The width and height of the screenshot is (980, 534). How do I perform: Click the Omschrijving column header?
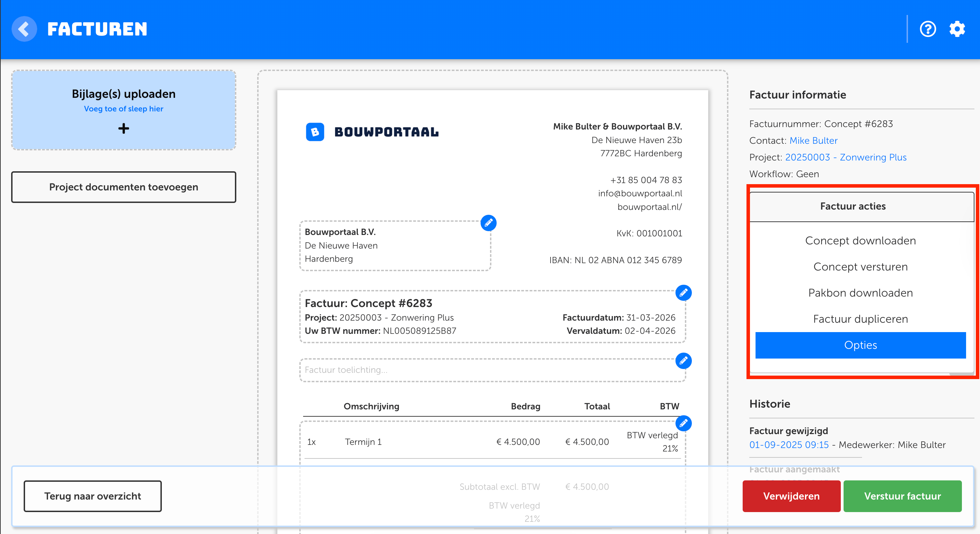(x=371, y=406)
